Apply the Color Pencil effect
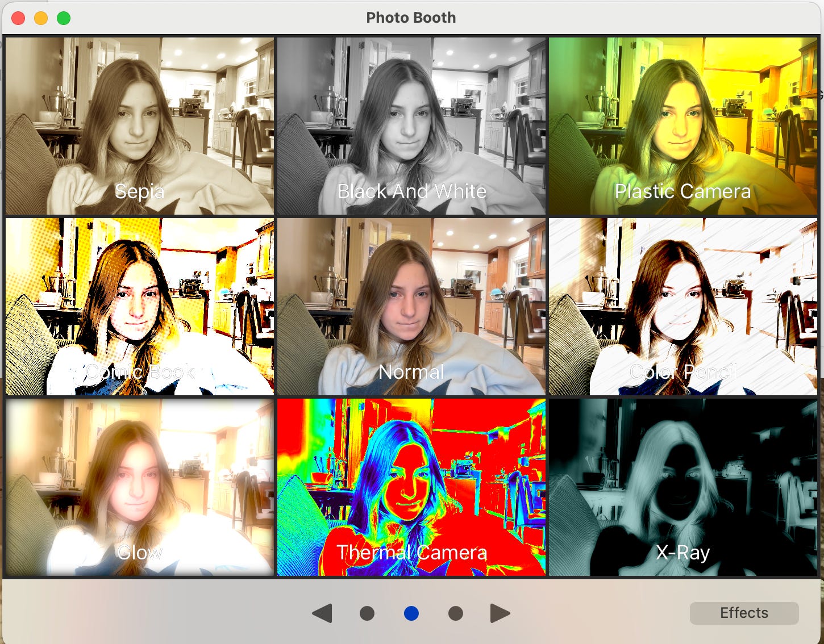824x644 pixels. point(683,307)
